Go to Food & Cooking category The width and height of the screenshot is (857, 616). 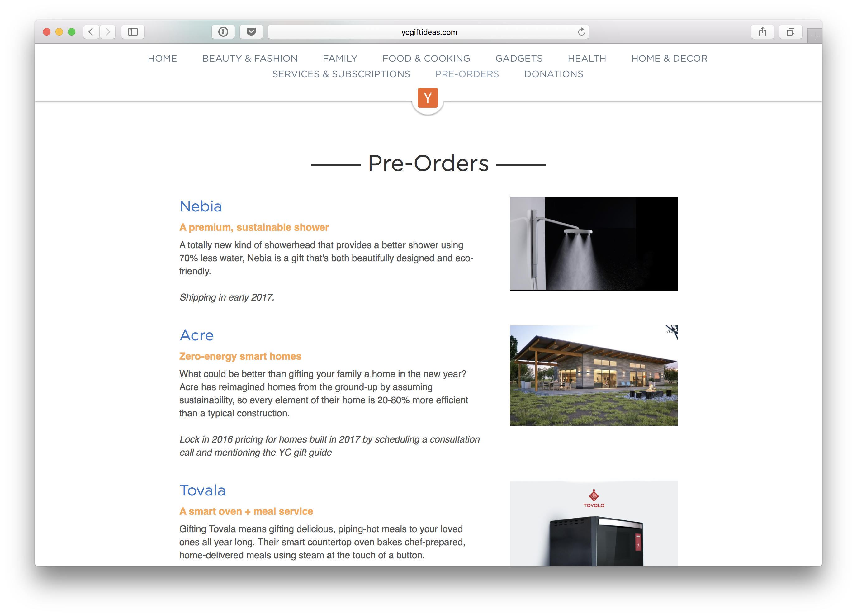pos(426,59)
